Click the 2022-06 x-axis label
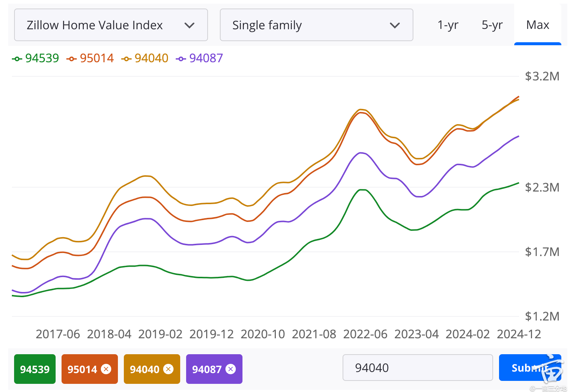This screenshot has width=568, height=392. click(x=365, y=334)
